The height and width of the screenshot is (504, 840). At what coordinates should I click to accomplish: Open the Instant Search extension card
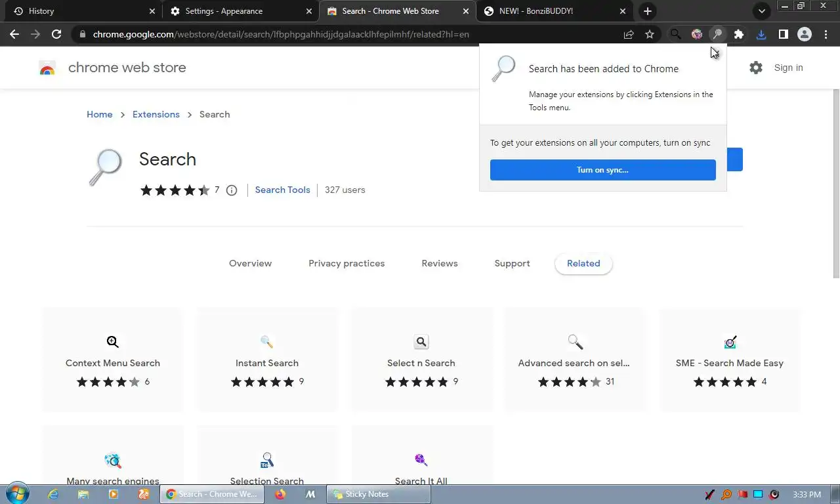pyautogui.click(x=267, y=360)
